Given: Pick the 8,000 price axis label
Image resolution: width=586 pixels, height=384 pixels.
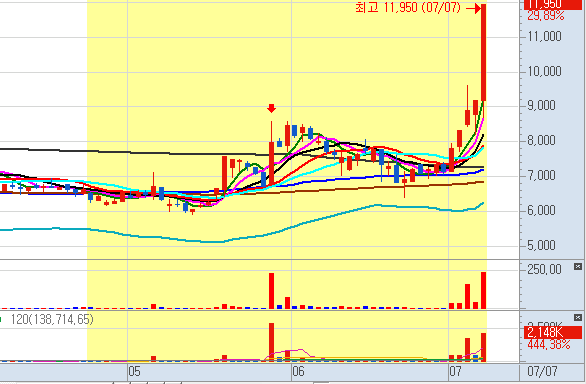Looking at the screenshot, I should point(541,141).
